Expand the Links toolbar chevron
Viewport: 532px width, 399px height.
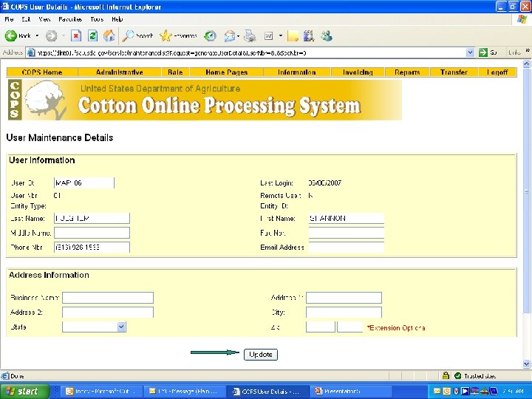(x=528, y=50)
